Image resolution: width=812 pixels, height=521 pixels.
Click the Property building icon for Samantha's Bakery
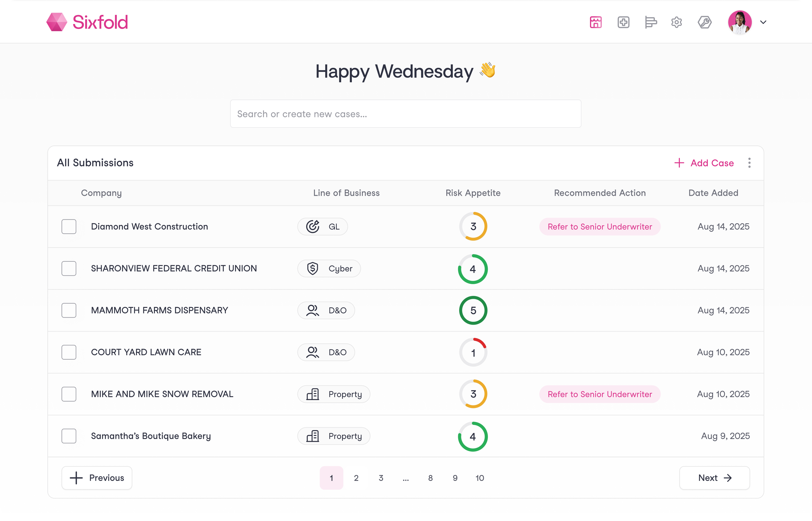[313, 436]
